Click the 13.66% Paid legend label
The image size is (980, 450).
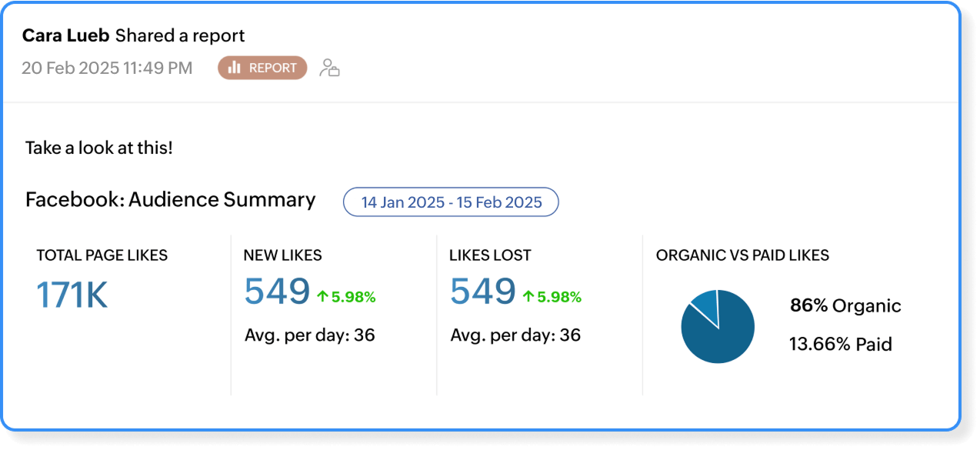click(x=840, y=345)
